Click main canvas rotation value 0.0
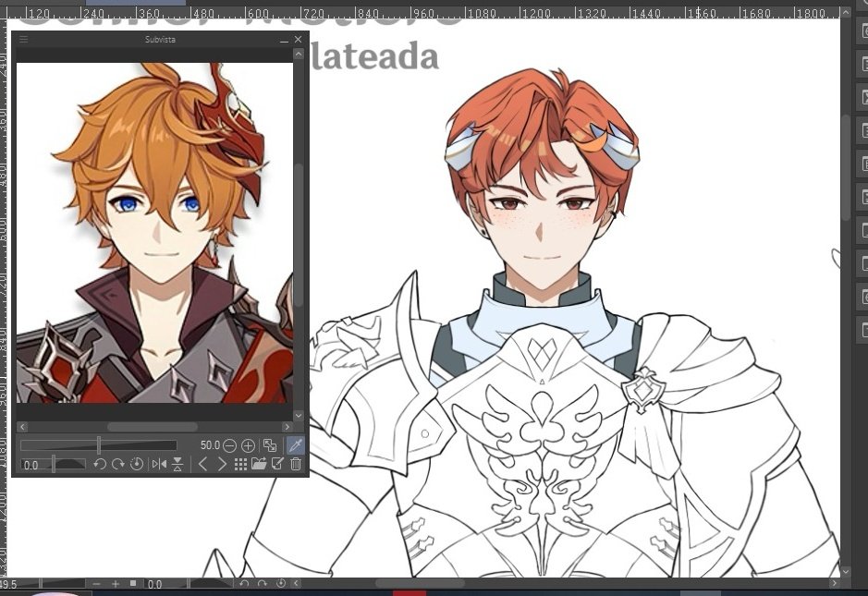Image resolution: width=868 pixels, height=596 pixels. (155, 584)
